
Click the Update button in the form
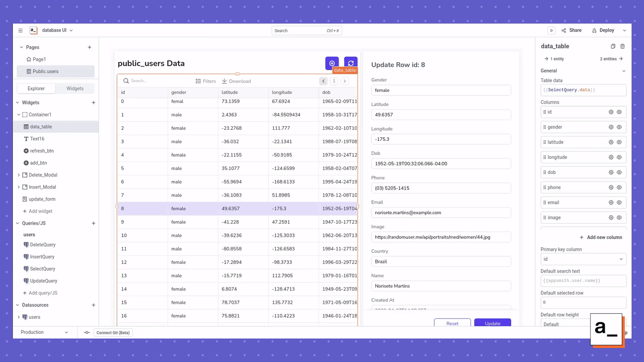pyautogui.click(x=492, y=323)
